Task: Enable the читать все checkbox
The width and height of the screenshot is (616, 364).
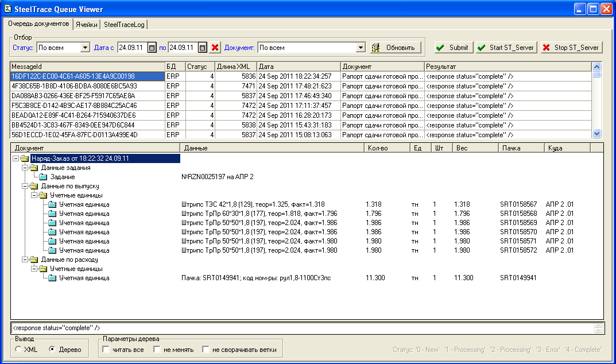Action: point(106,350)
